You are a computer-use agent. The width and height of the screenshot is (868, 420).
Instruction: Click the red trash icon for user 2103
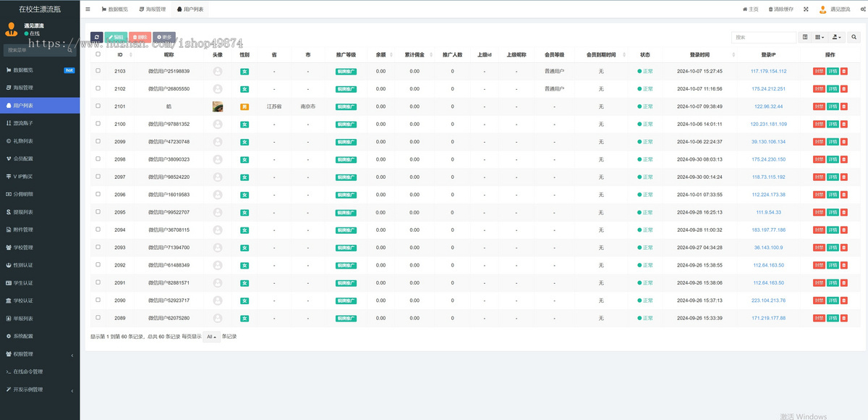pos(844,71)
